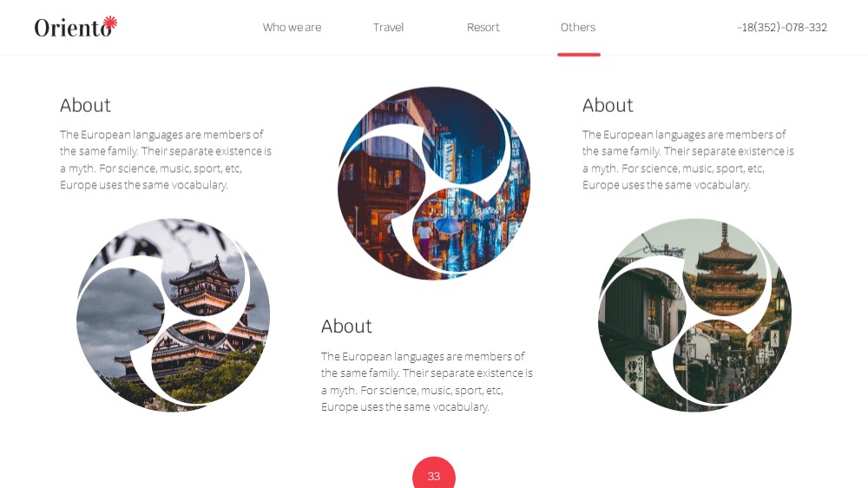Click the About heading under the center image
Screen dimensions: 868x488
(346, 326)
